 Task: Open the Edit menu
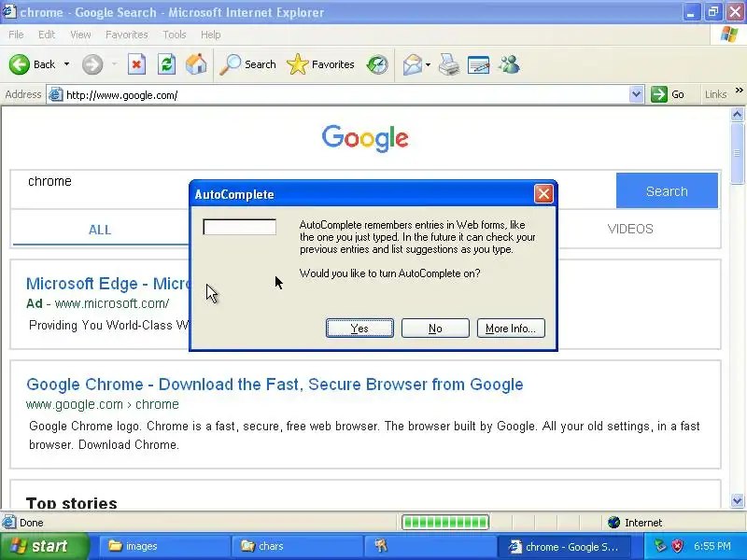coord(47,35)
